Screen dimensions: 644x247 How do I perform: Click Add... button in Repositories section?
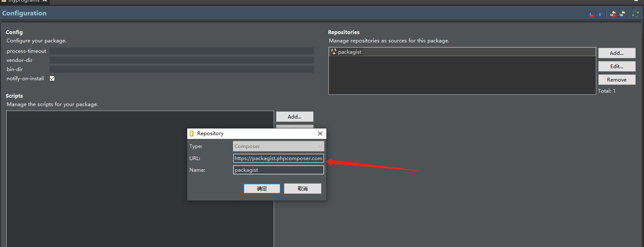[x=617, y=53]
